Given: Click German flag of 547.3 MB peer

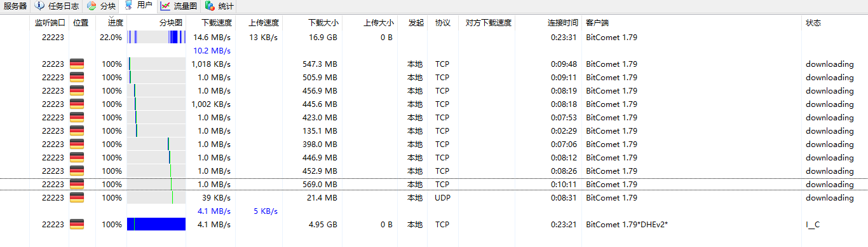Looking at the screenshot, I should [77, 64].
